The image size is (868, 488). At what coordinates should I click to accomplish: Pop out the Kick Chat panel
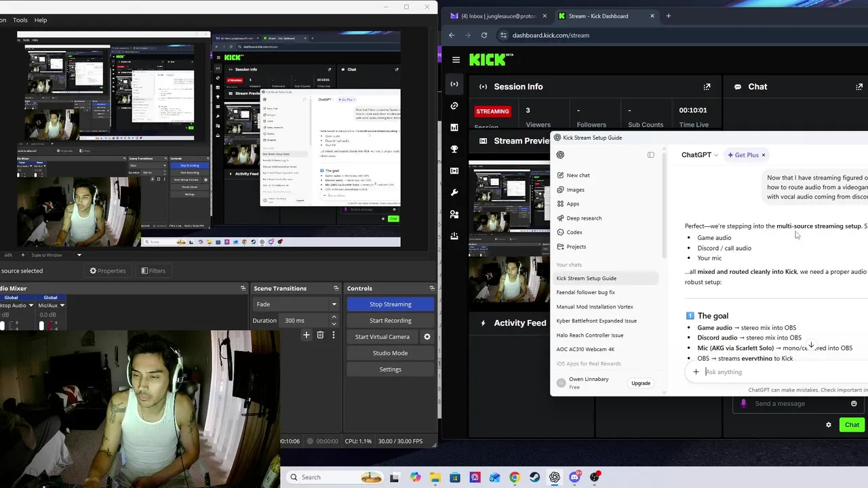(859, 87)
